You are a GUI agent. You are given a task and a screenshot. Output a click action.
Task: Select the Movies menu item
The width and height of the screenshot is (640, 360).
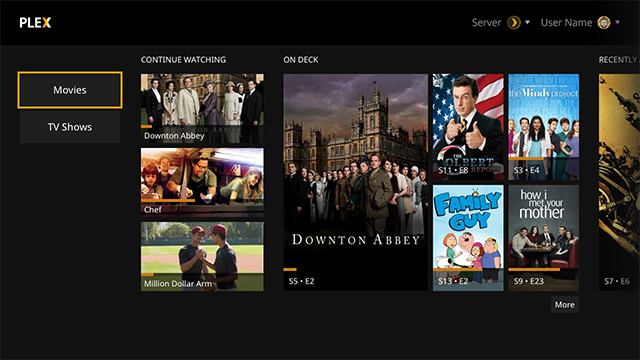(x=70, y=90)
